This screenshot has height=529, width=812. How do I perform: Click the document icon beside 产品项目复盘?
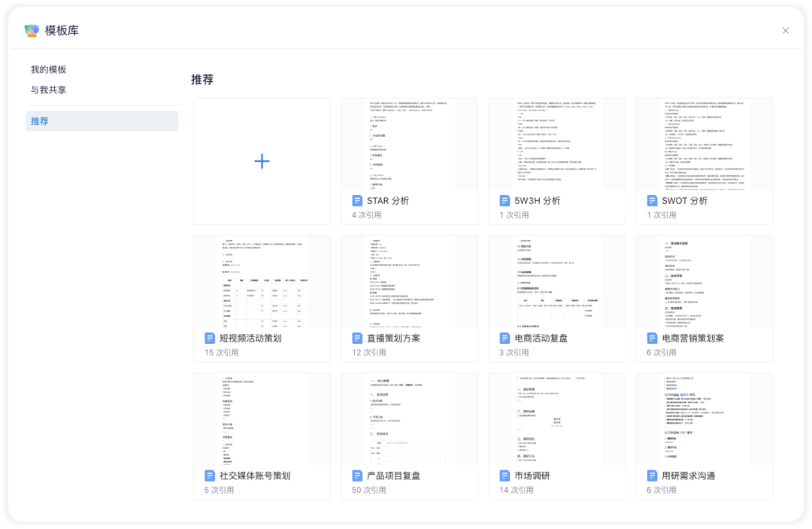click(x=357, y=476)
